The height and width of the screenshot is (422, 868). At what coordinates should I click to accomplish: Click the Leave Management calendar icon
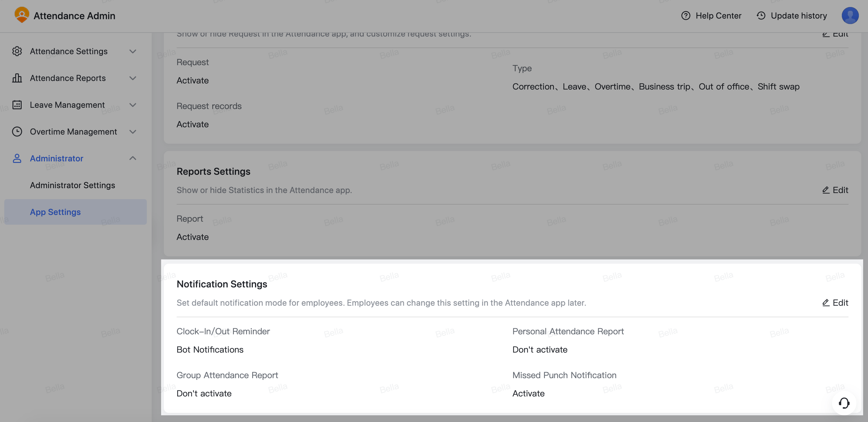17,105
